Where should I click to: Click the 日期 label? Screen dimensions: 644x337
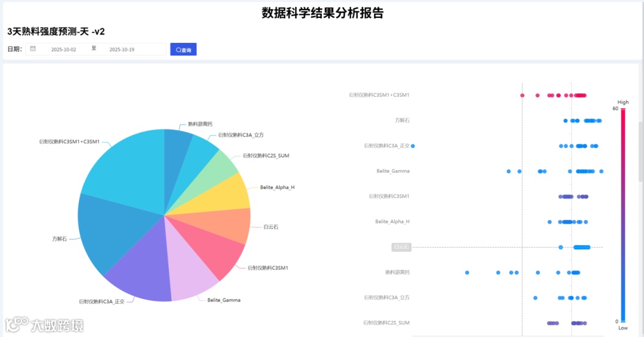[14, 50]
